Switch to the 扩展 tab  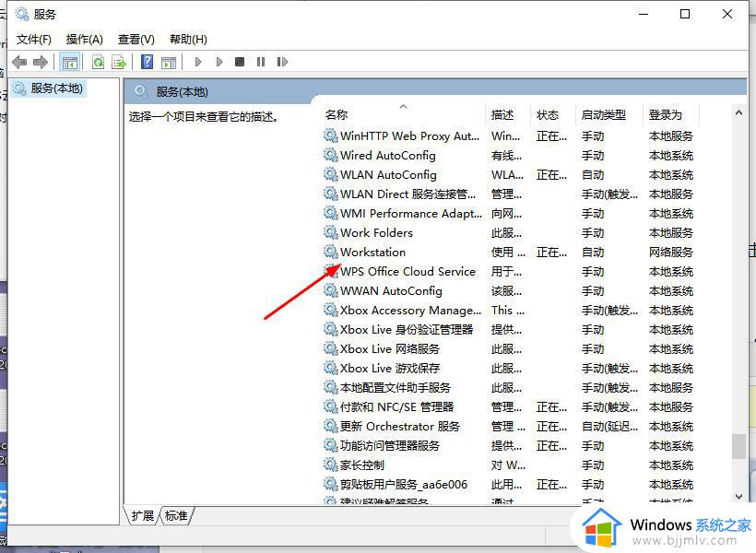click(x=143, y=515)
